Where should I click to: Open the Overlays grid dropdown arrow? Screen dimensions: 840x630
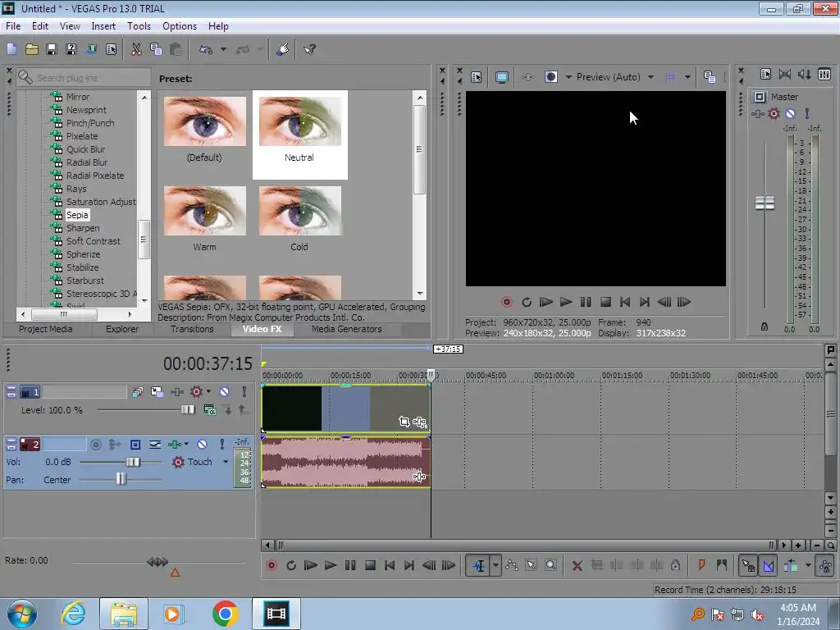pyautogui.click(x=687, y=77)
